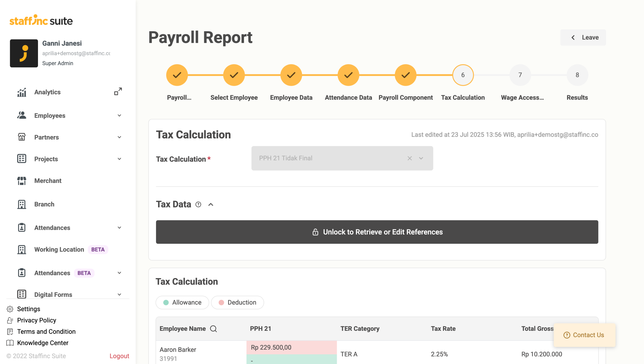
Task: Toggle the Deduction filter chip
Action: (237, 302)
